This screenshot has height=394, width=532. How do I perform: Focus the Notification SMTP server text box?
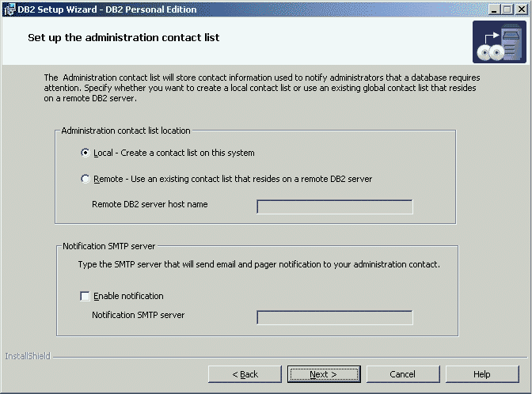tap(334, 317)
